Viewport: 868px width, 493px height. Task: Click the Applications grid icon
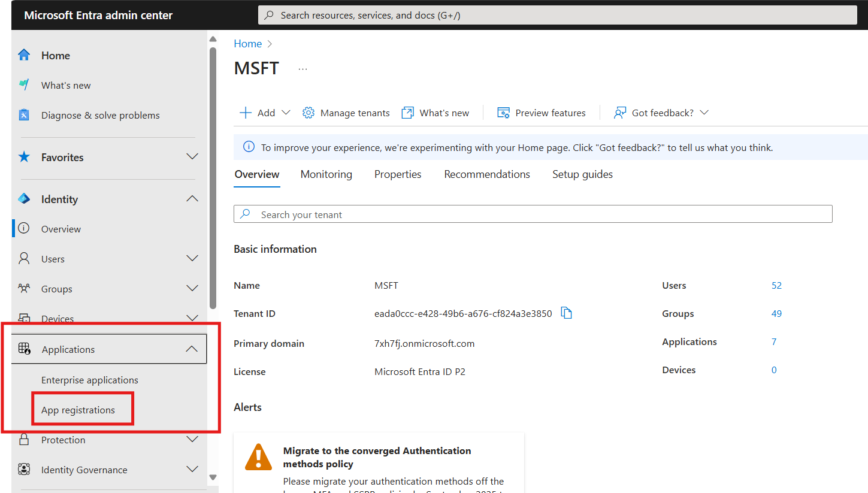pos(24,349)
